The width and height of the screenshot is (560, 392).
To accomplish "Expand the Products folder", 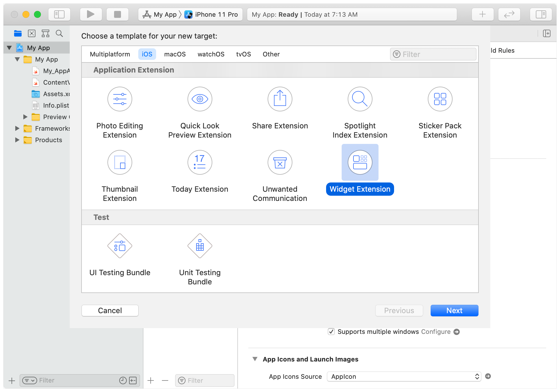I will [x=17, y=140].
